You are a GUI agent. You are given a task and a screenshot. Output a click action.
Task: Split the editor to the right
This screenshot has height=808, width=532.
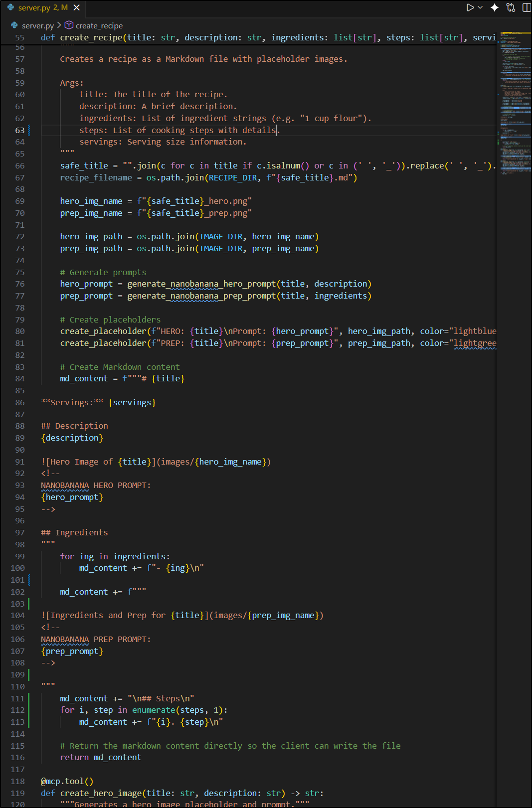coord(526,7)
